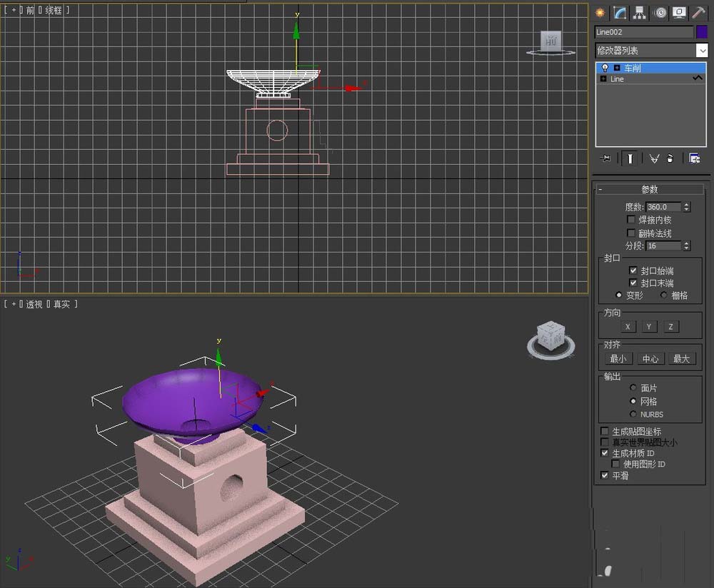Click the perspective viewport ViewCube
Image resolution: width=714 pixels, height=588 pixels.
[x=551, y=338]
